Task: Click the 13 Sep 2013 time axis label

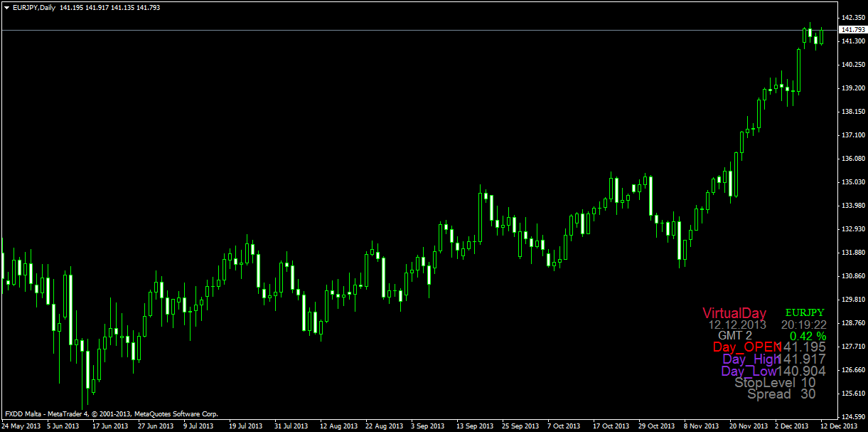Action: 475,426
